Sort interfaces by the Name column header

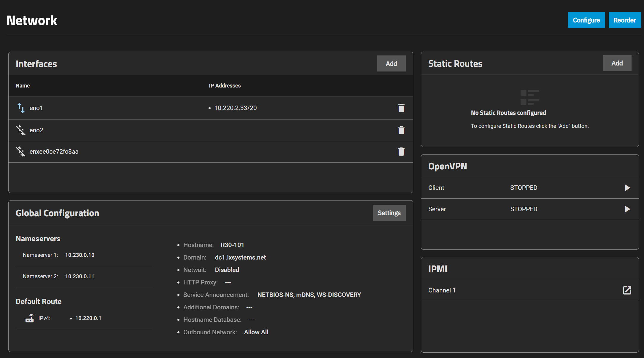click(x=23, y=86)
